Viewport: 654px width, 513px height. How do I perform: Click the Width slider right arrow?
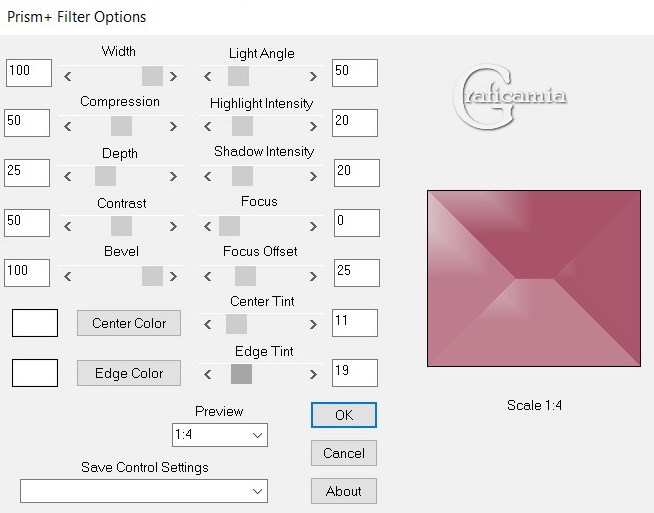click(x=174, y=76)
